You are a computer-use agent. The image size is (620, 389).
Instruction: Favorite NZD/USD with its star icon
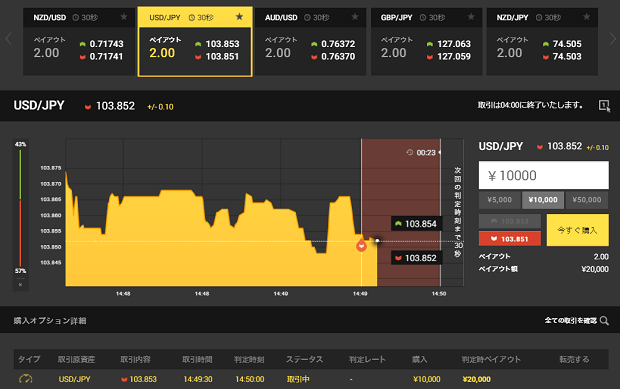tap(124, 17)
